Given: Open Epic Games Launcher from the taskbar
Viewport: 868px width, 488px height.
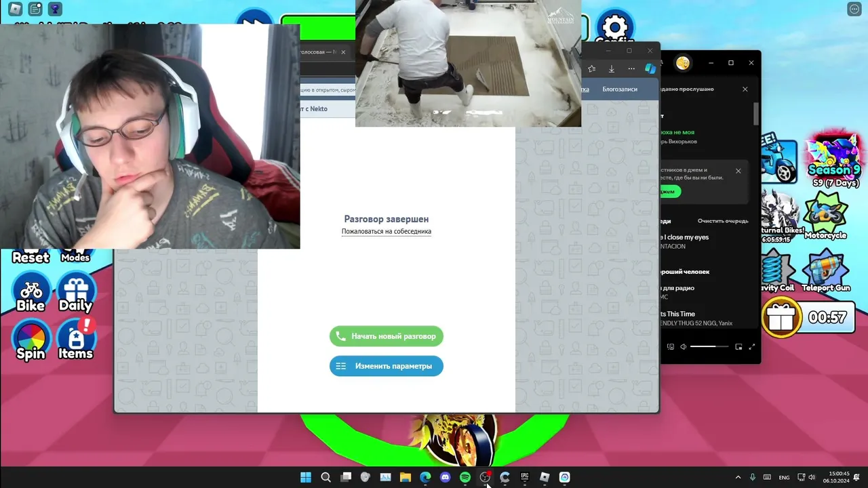Looking at the screenshot, I should point(525,477).
